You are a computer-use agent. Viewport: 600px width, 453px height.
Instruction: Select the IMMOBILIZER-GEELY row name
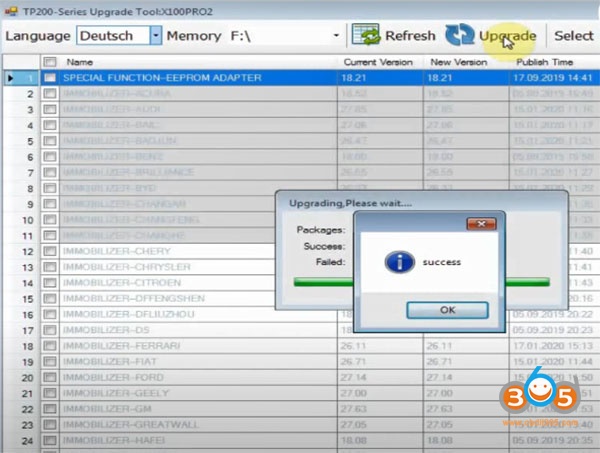coord(116,393)
